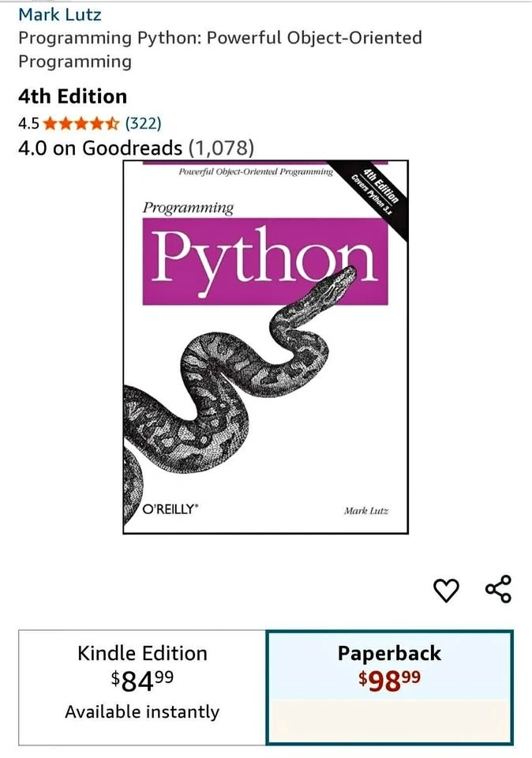The width and height of the screenshot is (532, 758).
Task: Click the 4.0 on Goodreads rating
Action: [100, 148]
